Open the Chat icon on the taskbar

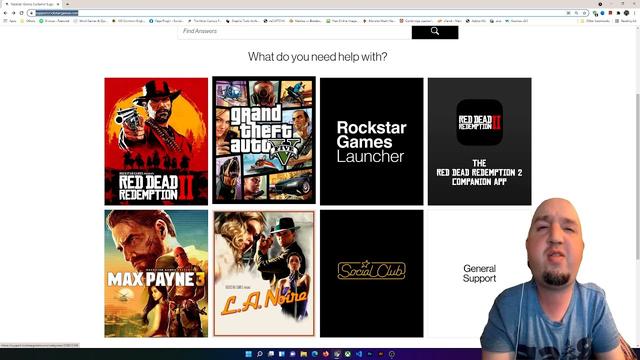click(x=293, y=354)
